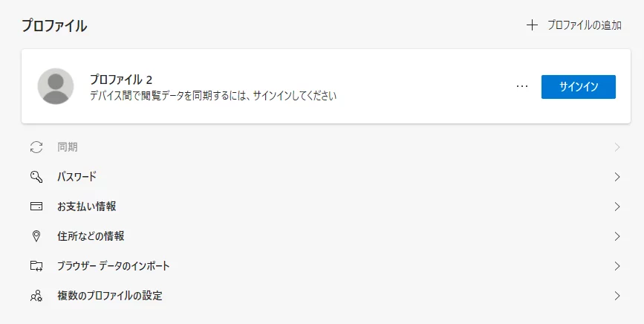The image size is (644, 324).
Task: Expand the パスワード row chevron
Action: click(x=617, y=177)
